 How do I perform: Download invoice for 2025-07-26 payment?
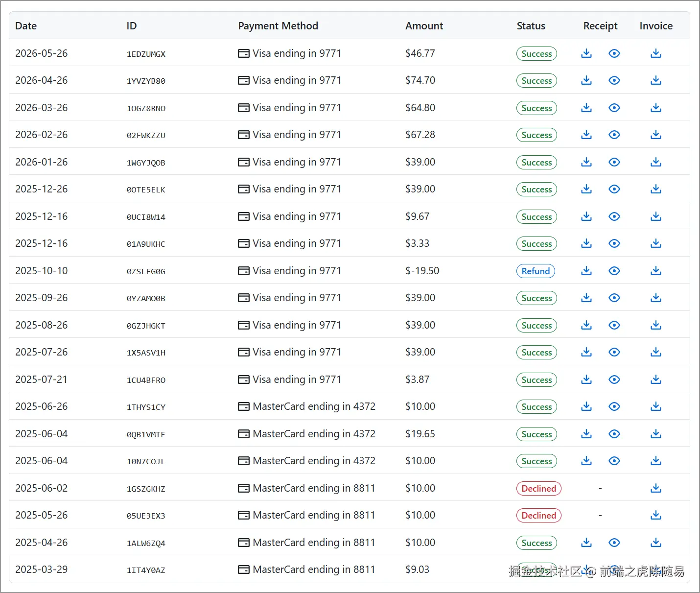click(x=656, y=352)
